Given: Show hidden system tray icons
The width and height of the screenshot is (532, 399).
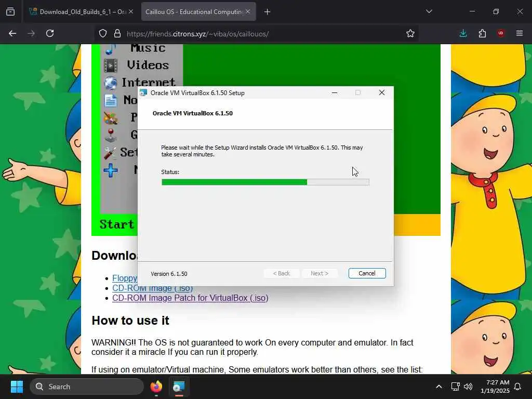Looking at the screenshot, I should pyautogui.click(x=438, y=387).
